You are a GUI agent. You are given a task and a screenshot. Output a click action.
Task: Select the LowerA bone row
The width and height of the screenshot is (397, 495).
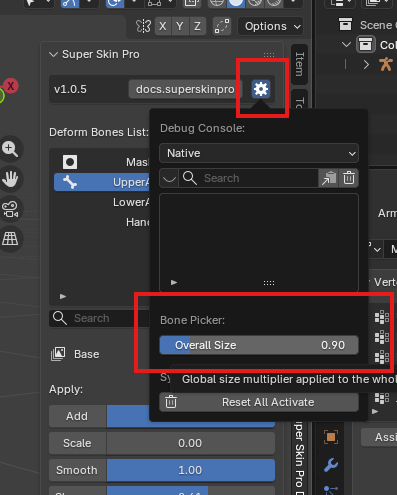pyautogui.click(x=102, y=202)
